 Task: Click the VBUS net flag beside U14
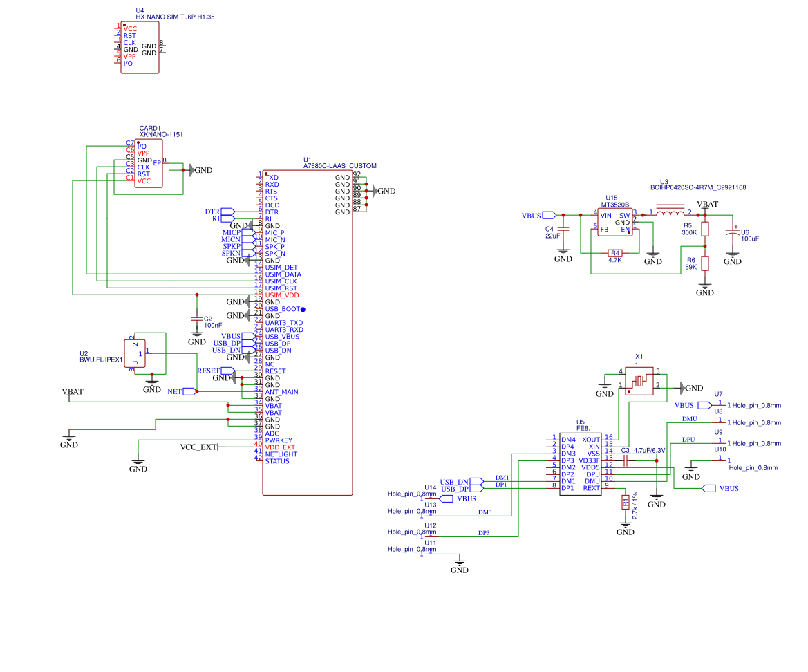coord(447,499)
